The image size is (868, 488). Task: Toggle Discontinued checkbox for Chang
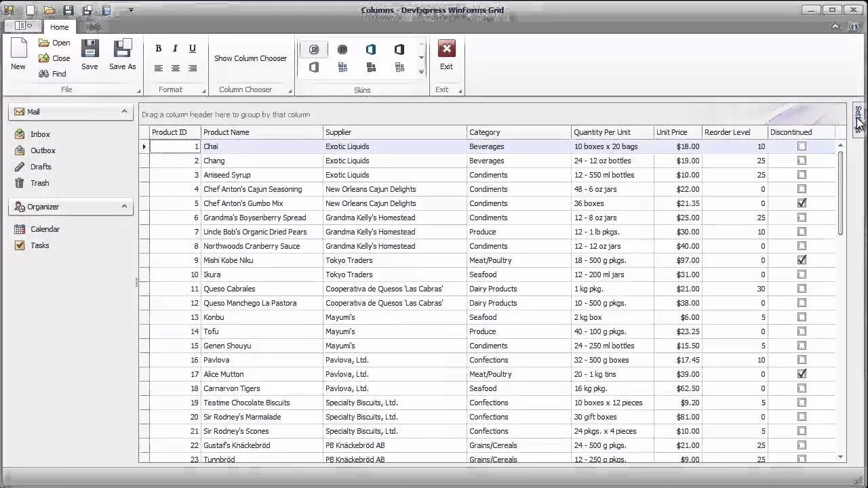click(802, 161)
